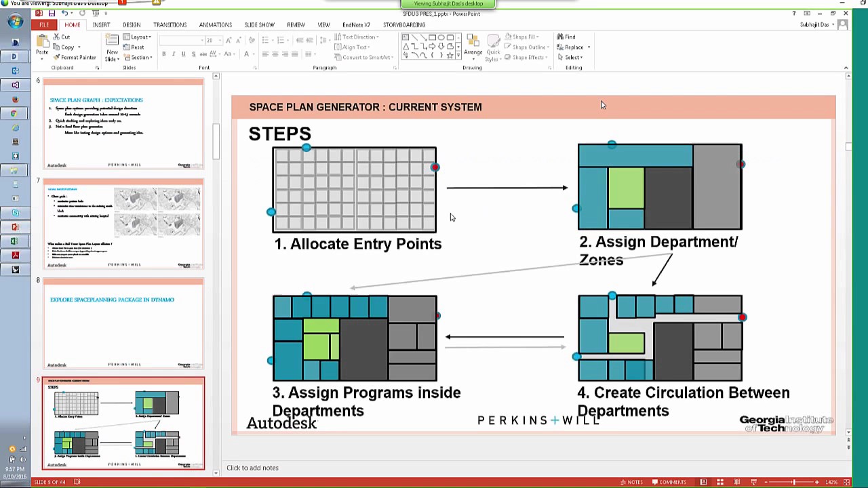Switch to the INSERT tab
The image size is (868, 488).
101,24
